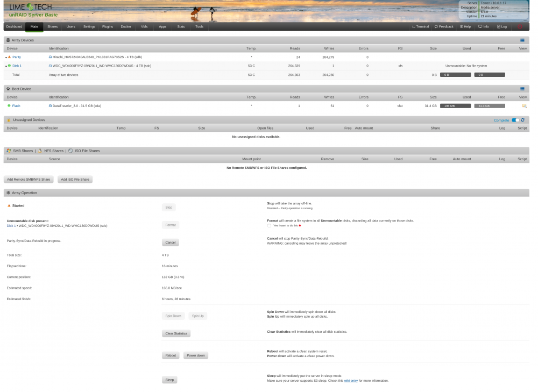Viewport: 538px width, 392px height.
Task: Click the Total row used 0 B bar
Action: tap(455, 74)
